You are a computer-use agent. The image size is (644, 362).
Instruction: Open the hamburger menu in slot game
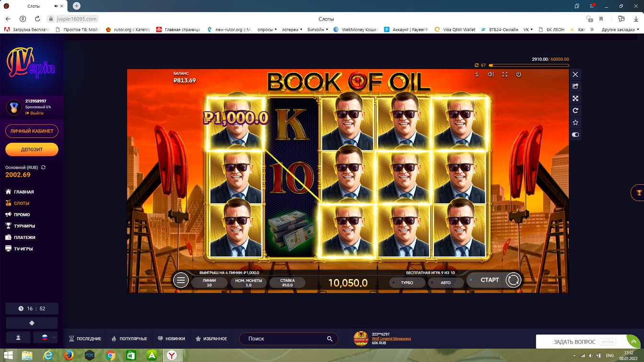181,280
